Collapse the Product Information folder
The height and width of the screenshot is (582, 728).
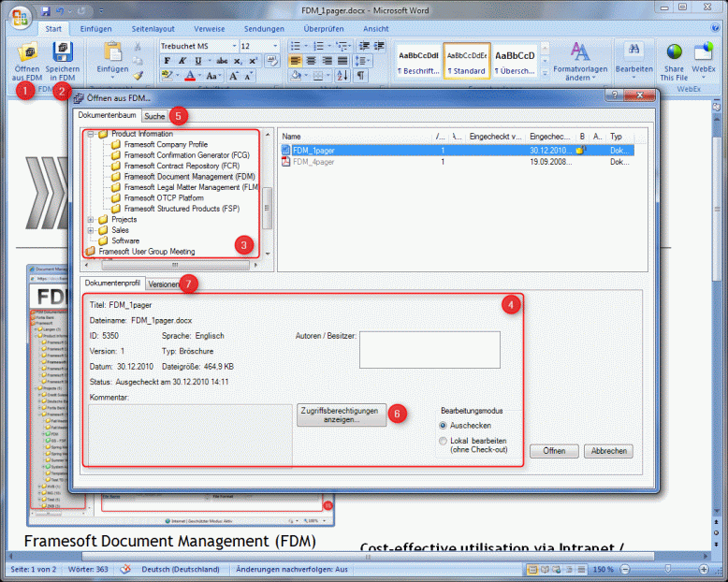pos(91,134)
